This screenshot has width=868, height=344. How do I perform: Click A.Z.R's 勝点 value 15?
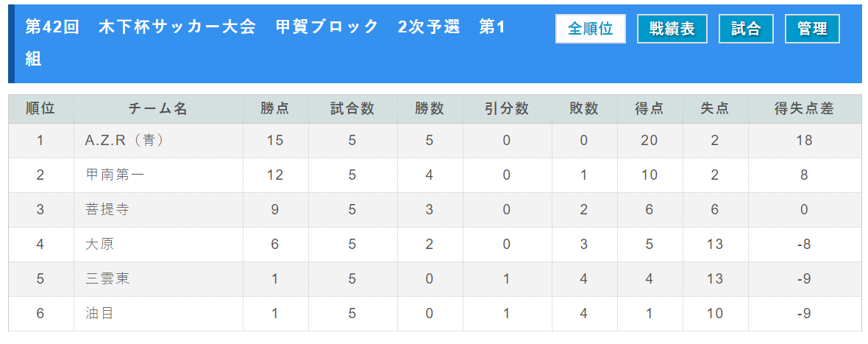coord(275,140)
